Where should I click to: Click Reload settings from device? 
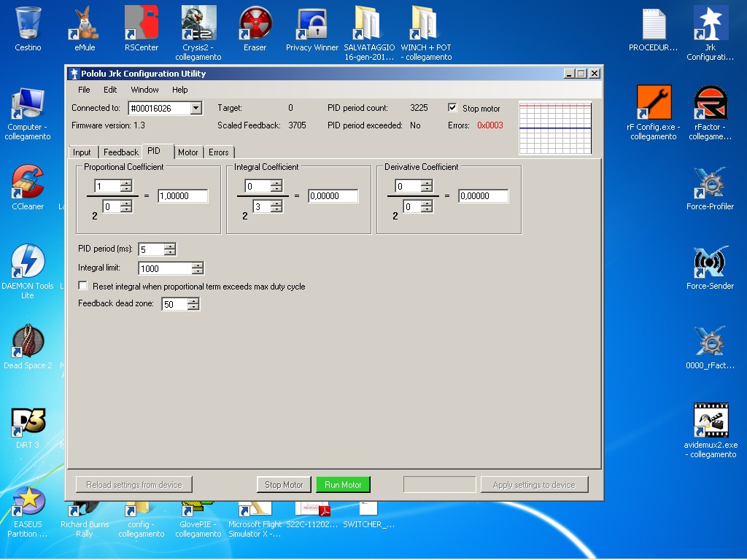pyautogui.click(x=134, y=485)
